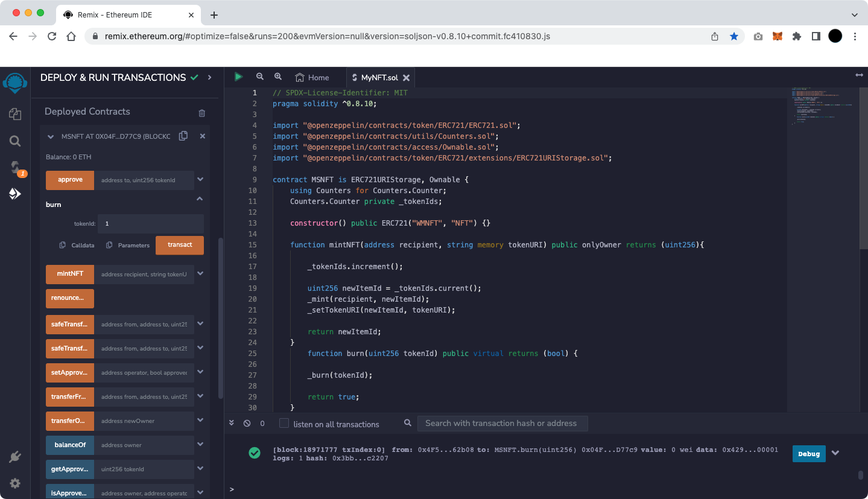The image size is (868, 499).
Task: Clear the terminal console output
Action: [x=247, y=424]
